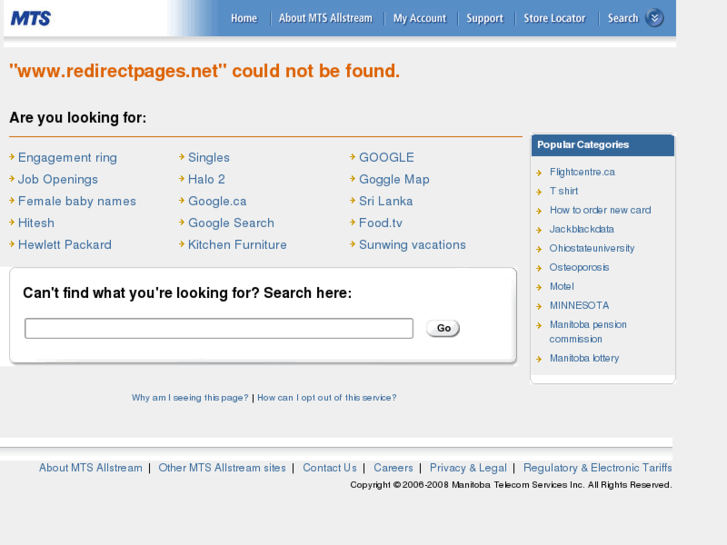Open Manitoba pension commission link
Viewport: 727px width, 545px height.
point(588,332)
